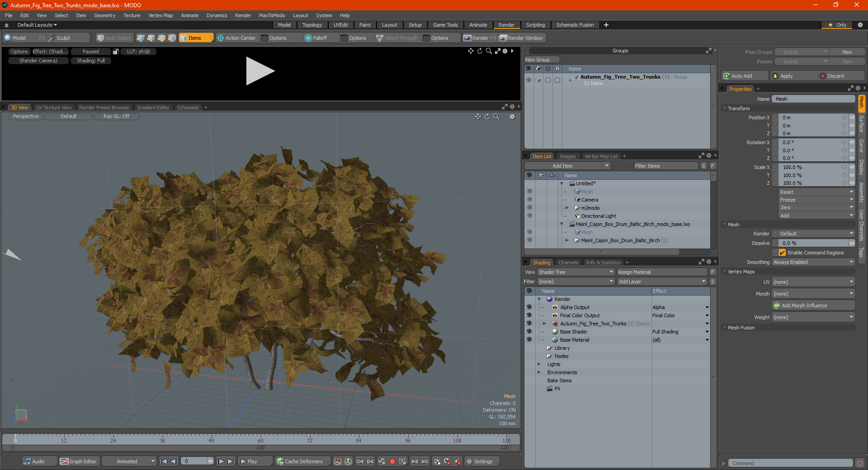Select Polygons selection mode icon
868x470 pixels.
click(161, 38)
